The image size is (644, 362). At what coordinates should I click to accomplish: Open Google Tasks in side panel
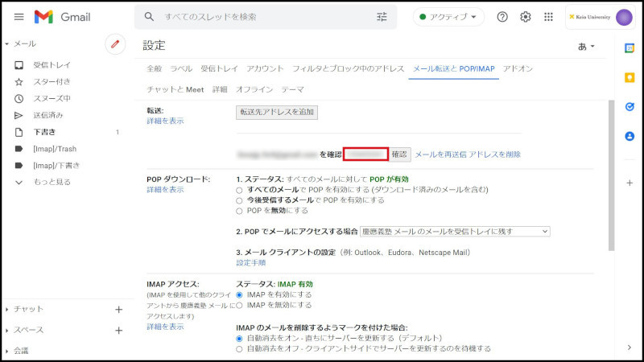pyautogui.click(x=630, y=107)
